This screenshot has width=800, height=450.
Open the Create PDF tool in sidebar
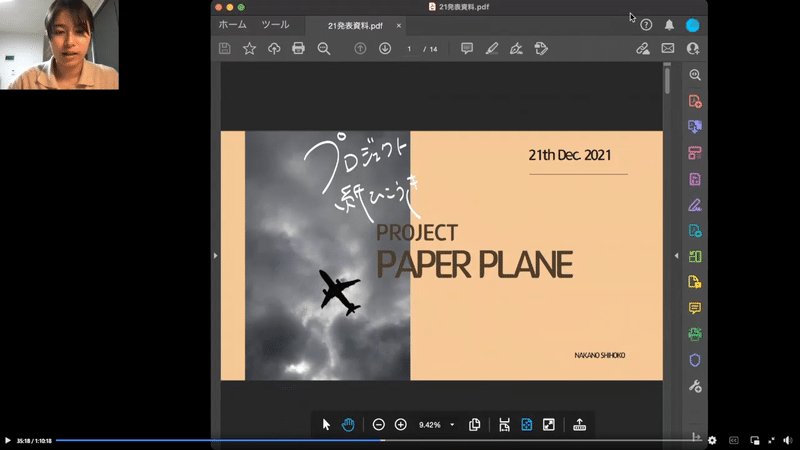[x=695, y=101]
